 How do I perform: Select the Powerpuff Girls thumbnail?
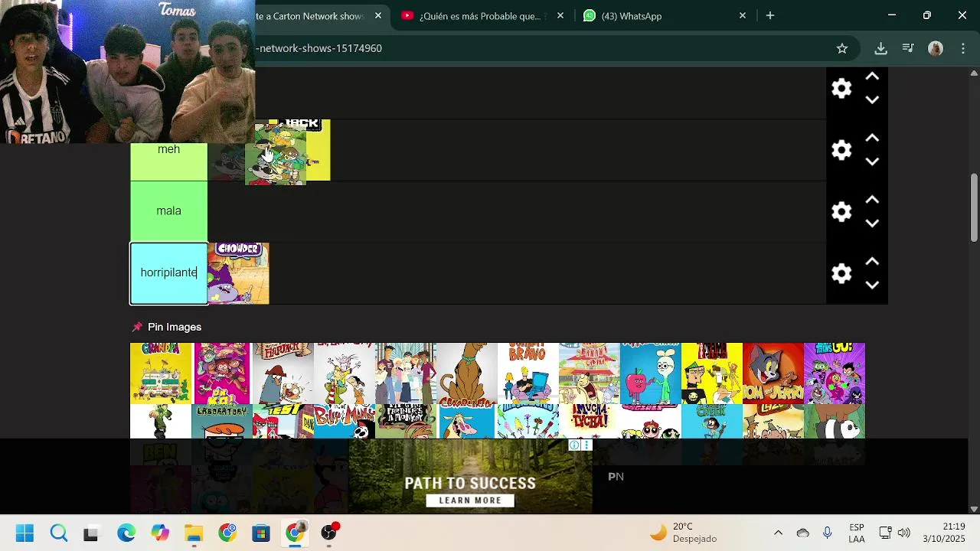651,421
